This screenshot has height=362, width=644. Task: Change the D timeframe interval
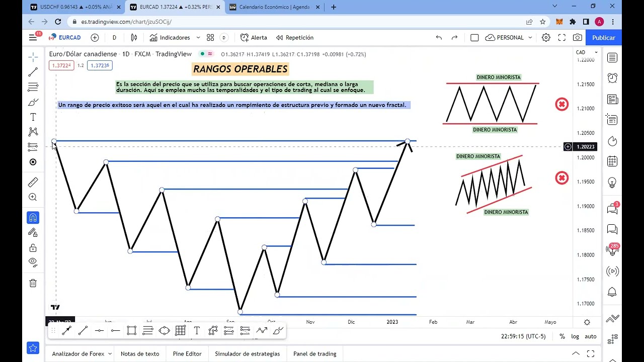coord(114,38)
